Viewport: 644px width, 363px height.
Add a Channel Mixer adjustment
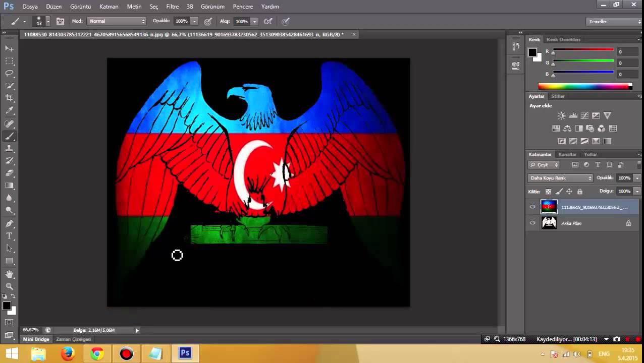click(x=601, y=129)
